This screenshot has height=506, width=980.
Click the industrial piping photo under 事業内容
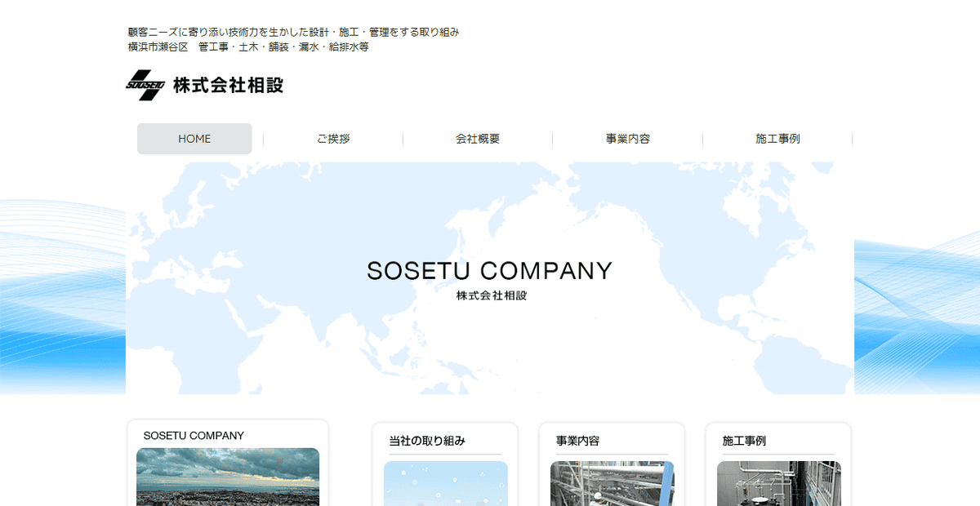612,484
